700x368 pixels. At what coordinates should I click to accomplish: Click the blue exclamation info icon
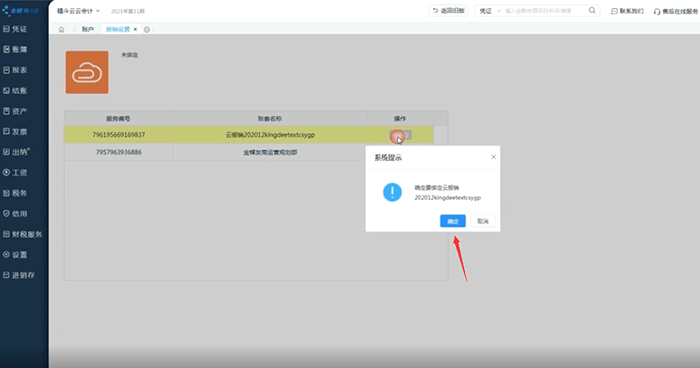(x=392, y=192)
